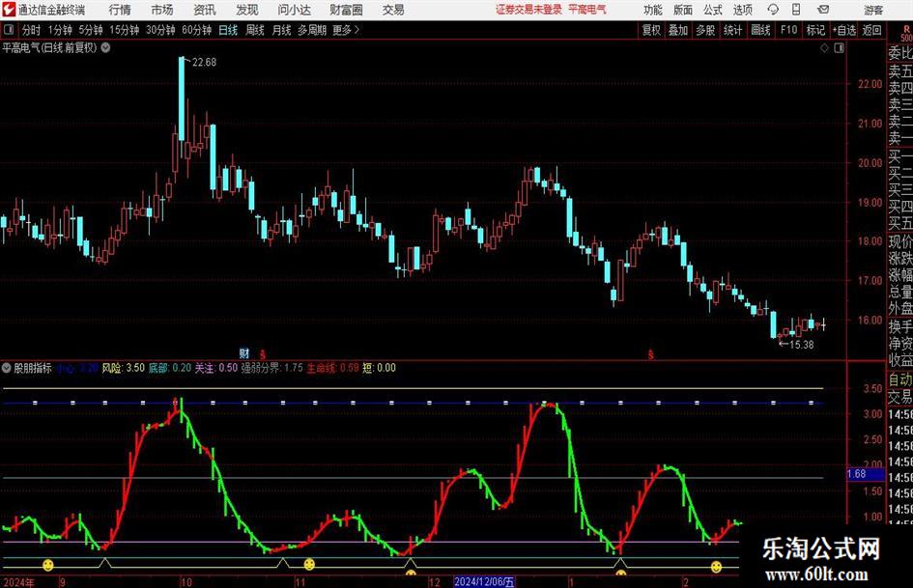Click the mobile phone icon in top bar
This screenshot has width=913, height=588.
click(x=796, y=10)
